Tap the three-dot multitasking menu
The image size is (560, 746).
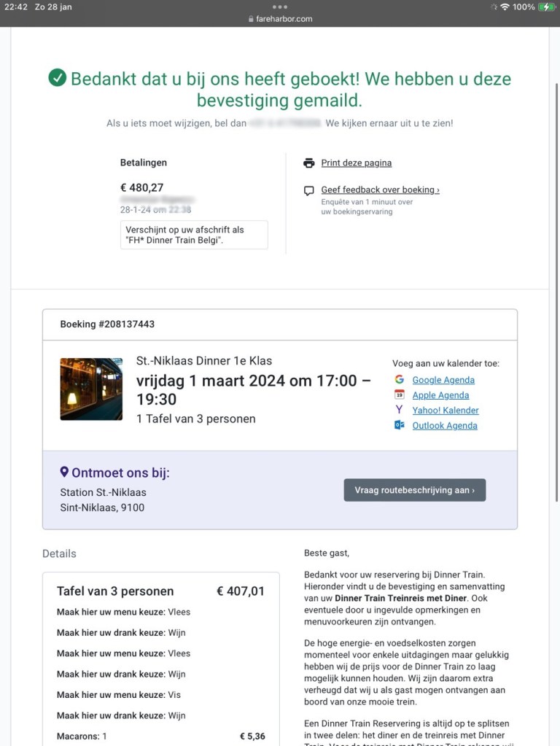tap(280, 7)
